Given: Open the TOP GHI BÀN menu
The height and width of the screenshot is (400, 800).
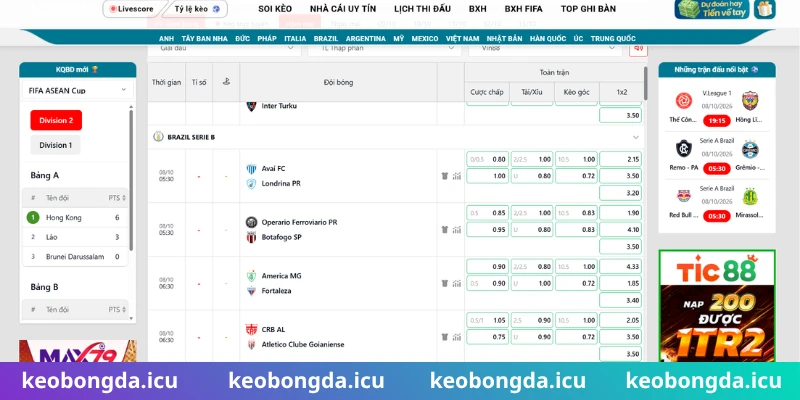Looking at the screenshot, I should pyautogui.click(x=588, y=9).
